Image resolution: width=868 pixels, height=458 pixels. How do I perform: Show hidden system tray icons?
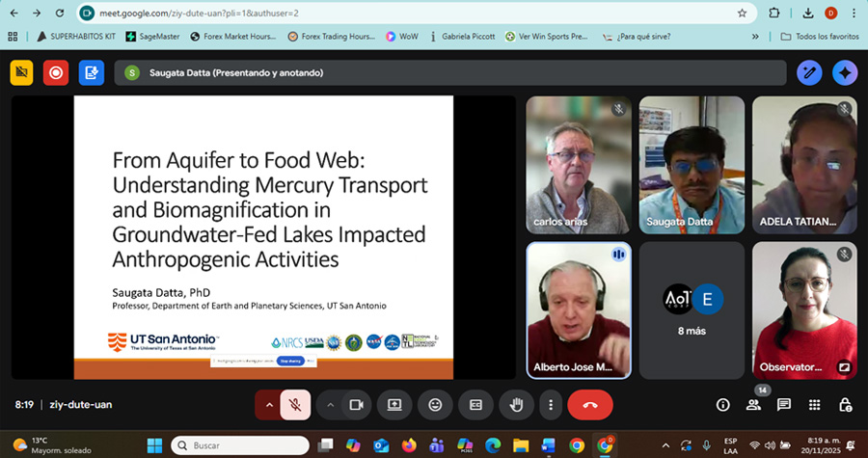click(x=665, y=445)
